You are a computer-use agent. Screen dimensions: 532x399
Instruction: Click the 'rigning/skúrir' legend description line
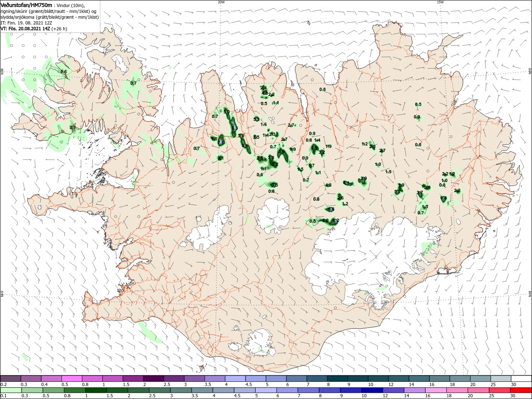click(49, 11)
